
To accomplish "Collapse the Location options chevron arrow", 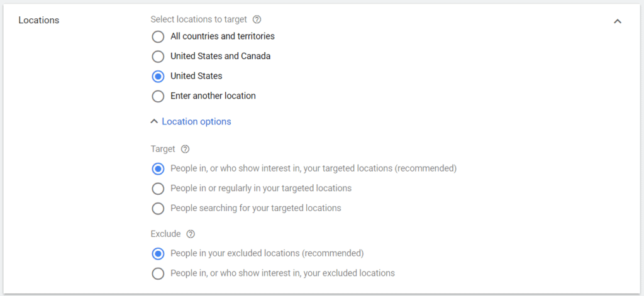I will 154,122.
